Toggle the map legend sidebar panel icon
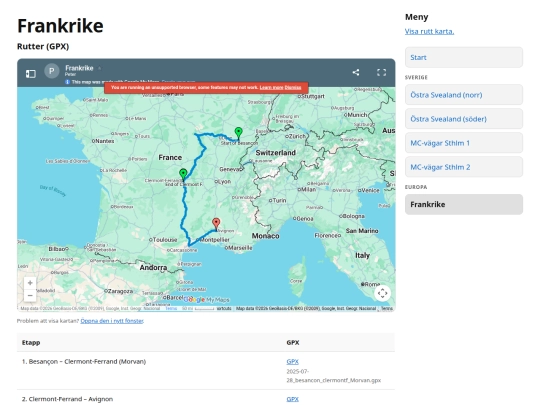 pos(31,73)
